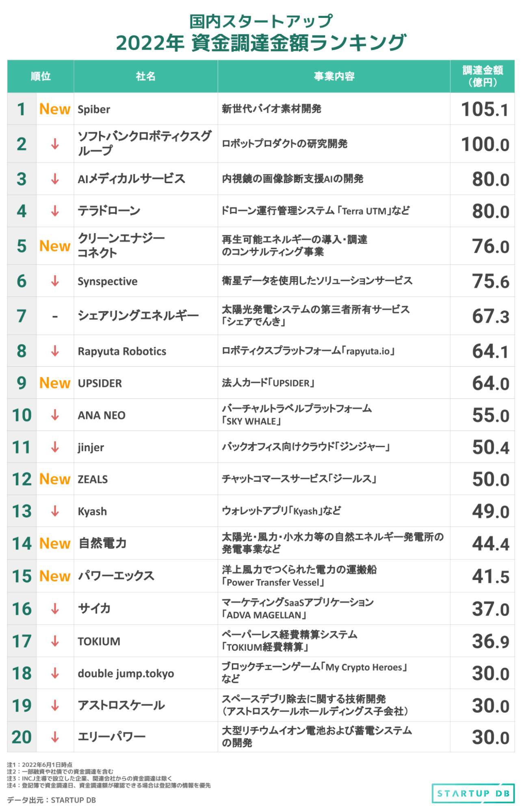This screenshot has width=522, height=812.
Task: Click the down arrow next to Synspective
Action: (x=55, y=281)
